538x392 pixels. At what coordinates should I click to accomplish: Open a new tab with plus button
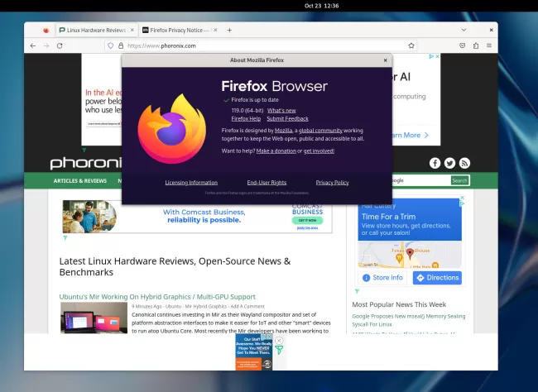(x=229, y=30)
